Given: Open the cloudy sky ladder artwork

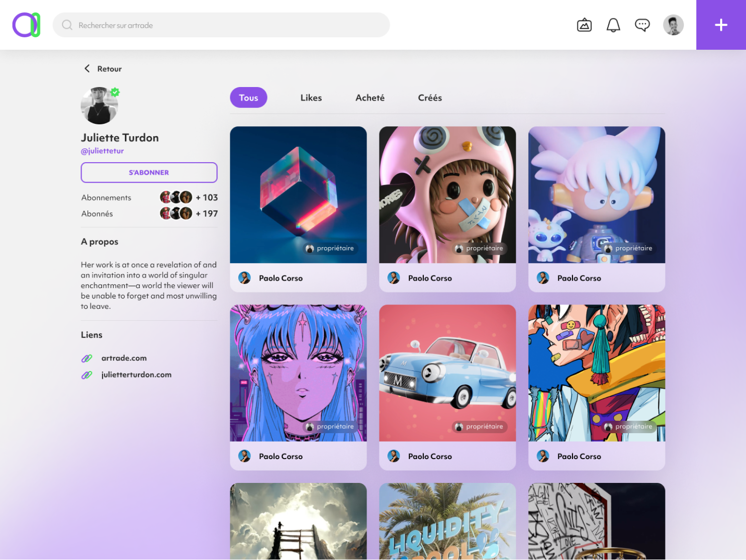Looking at the screenshot, I should point(298,521).
